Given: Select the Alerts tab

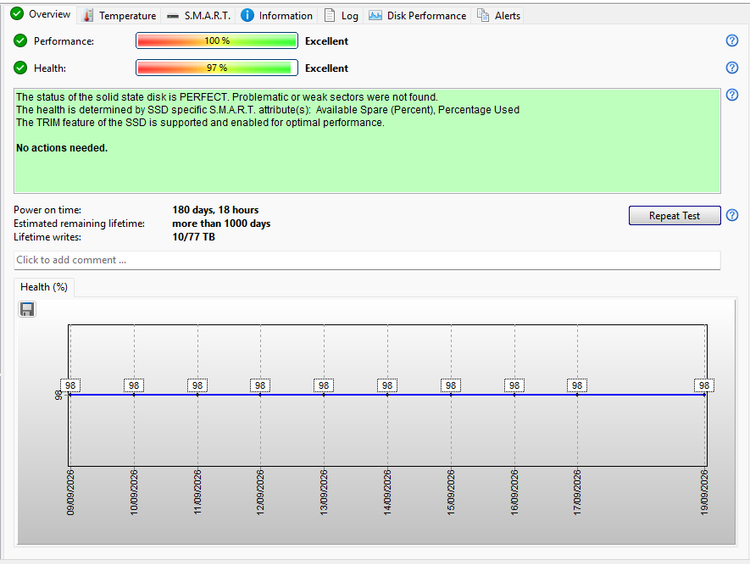Looking at the screenshot, I should click(x=498, y=16).
